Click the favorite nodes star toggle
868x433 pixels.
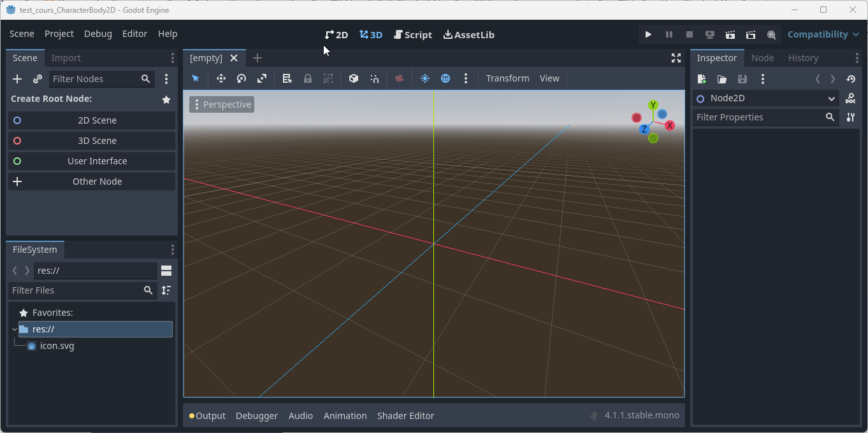166,99
